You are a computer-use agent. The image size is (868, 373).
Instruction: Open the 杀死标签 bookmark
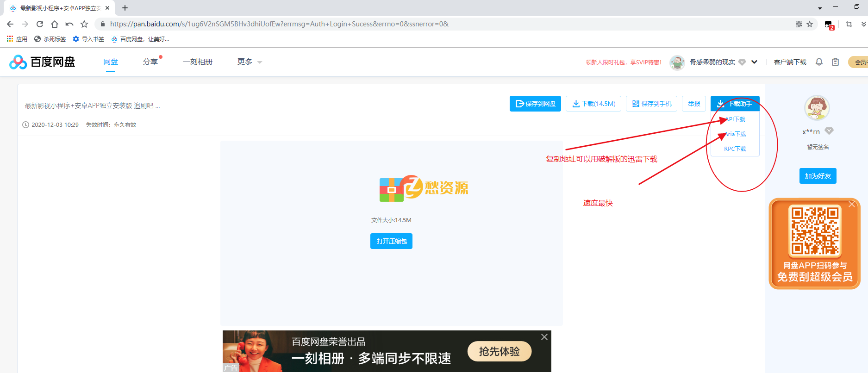point(50,39)
